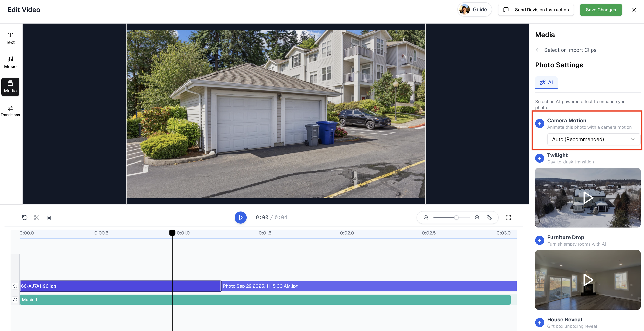Add Furniture Drop effect with plus icon
The width and height of the screenshot is (644, 331).
click(539, 241)
